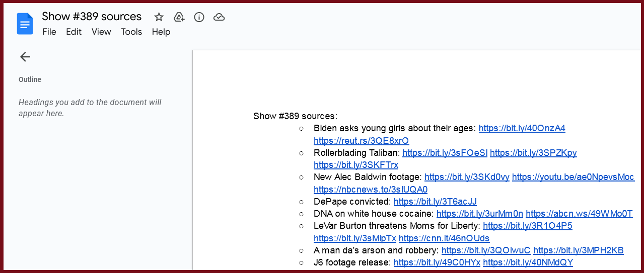Open the document info icon

(199, 17)
